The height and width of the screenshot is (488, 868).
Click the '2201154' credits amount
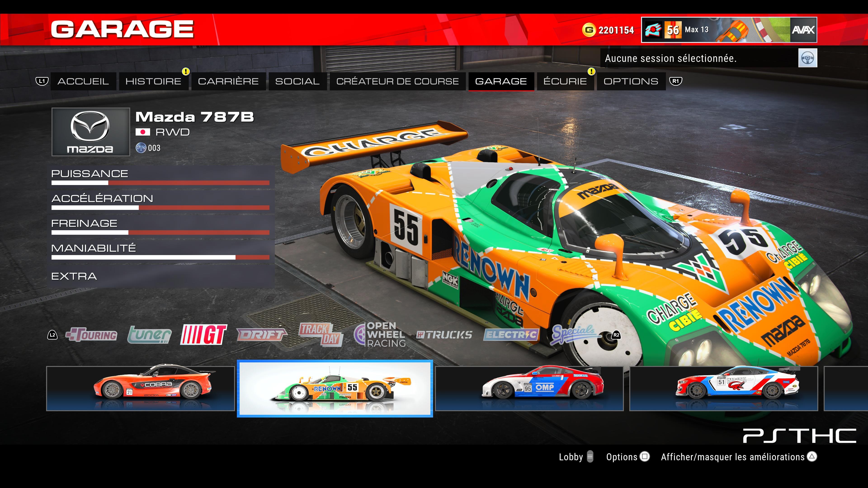(616, 30)
